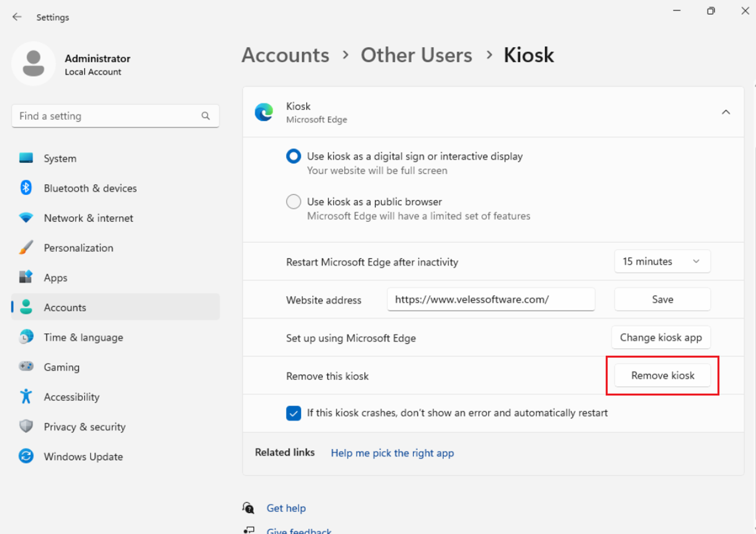This screenshot has height=534, width=756.
Task: Click the Apps icon in sidebar
Action: [x=26, y=277]
